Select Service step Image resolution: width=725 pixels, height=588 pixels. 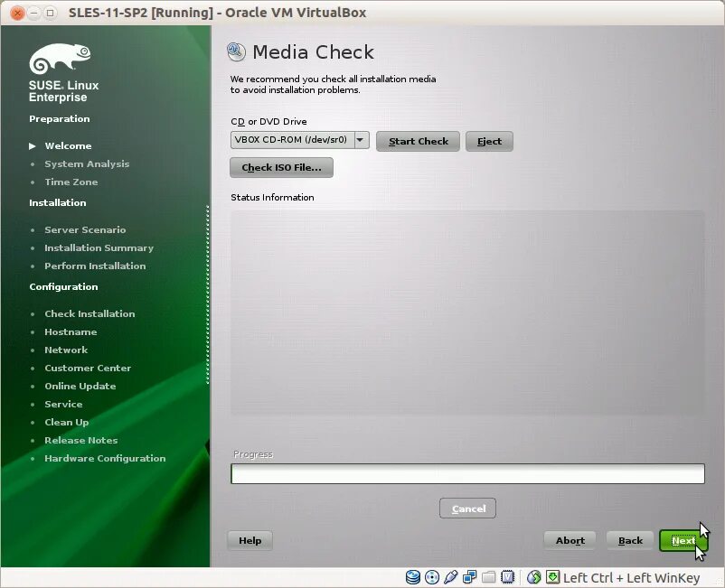coord(63,404)
